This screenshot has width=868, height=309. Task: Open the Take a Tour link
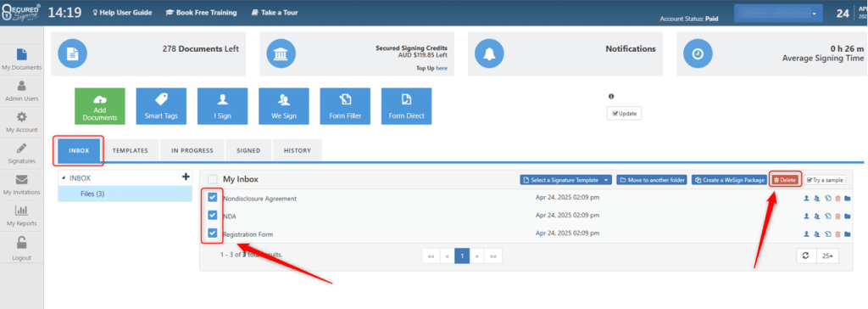[275, 13]
